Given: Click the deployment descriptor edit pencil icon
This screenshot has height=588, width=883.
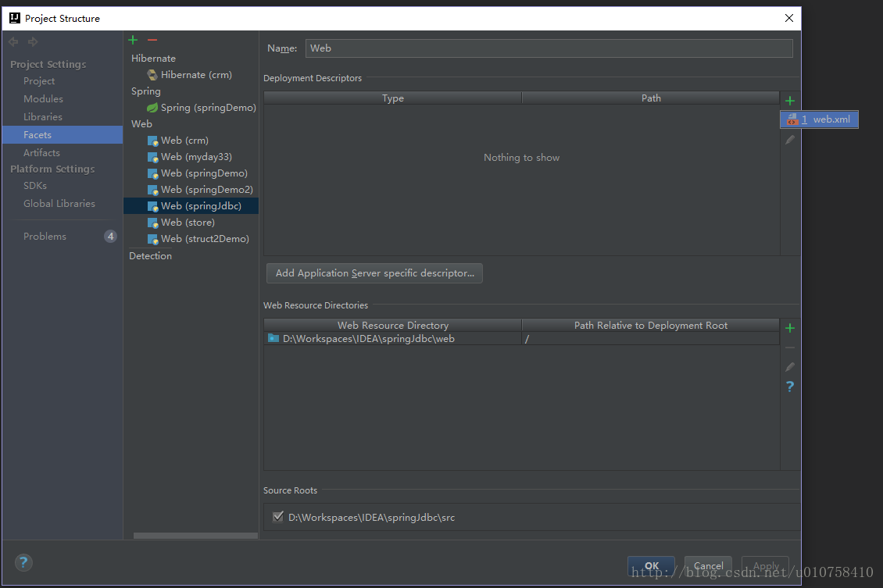Looking at the screenshot, I should 790,140.
